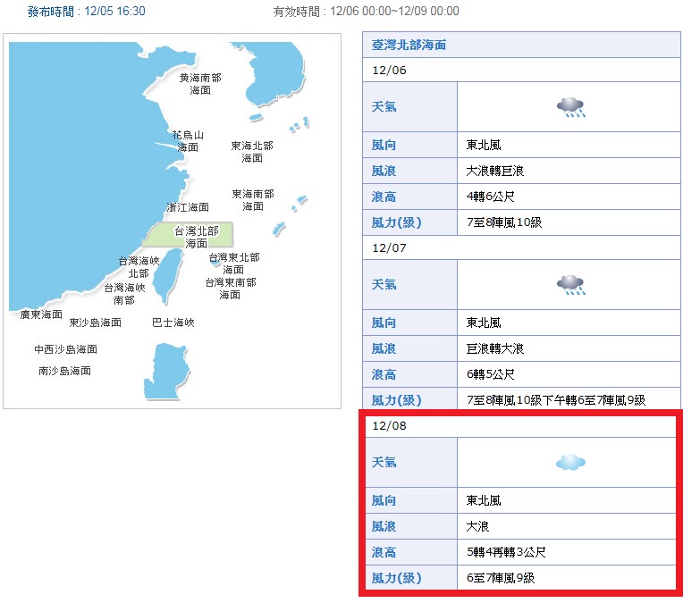Select 東沙島海面 on the map
The width and height of the screenshot is (700, 603).
coord(96,322)
